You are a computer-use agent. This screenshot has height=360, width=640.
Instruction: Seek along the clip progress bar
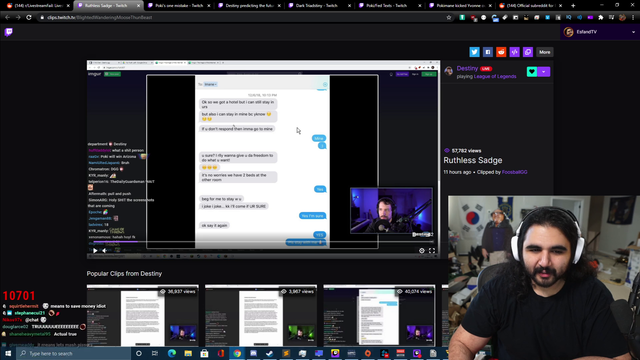click(x=263, y=242)
